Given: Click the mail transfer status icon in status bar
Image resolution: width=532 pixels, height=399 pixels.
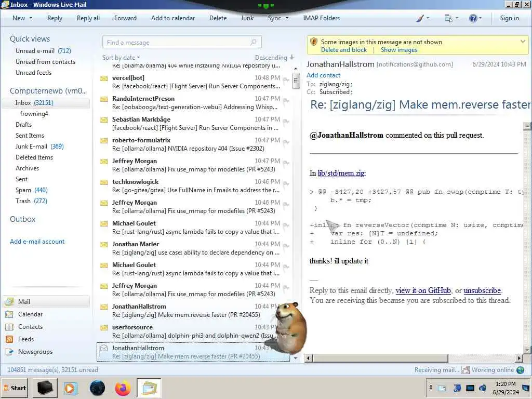Looking at the screenshot, I should coord(465,370).
